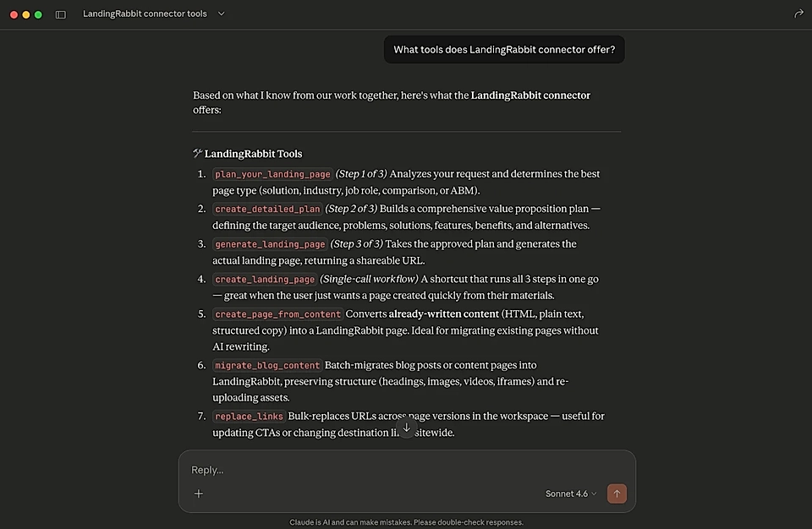Open the Sonnet 4.6 model dropdown
This screenshot has width=812, height=529.
click(x=565, y=494)
